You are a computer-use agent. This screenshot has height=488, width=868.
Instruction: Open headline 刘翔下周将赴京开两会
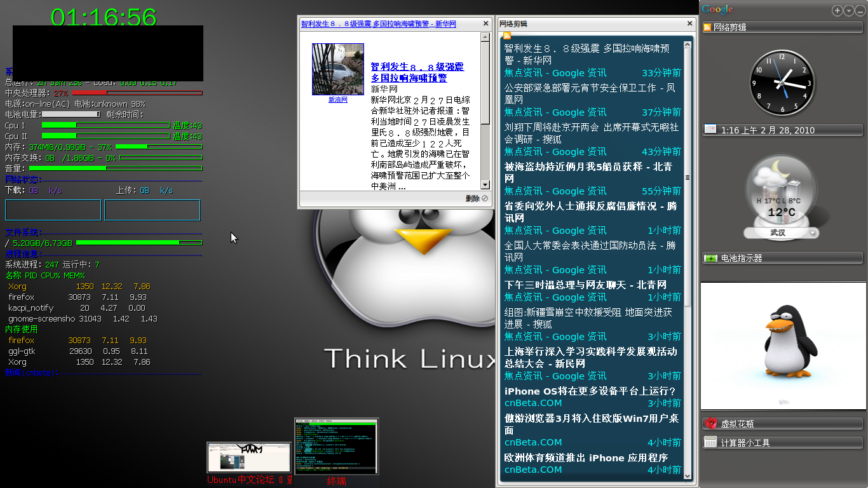click(592, 133)
